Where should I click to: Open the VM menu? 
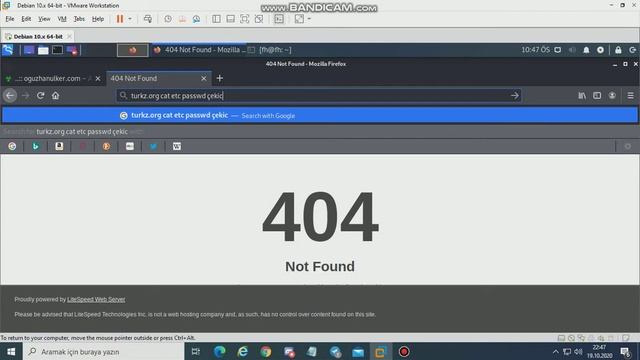(x=62, y=19)
